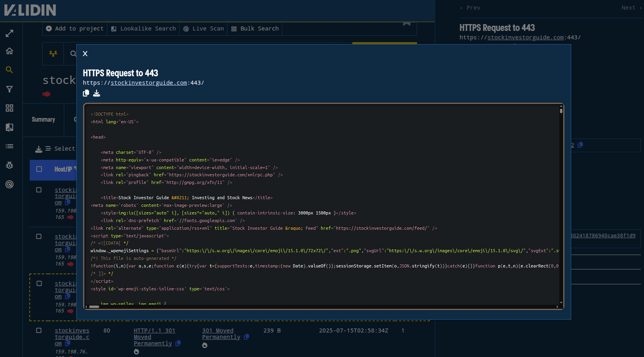Click the 239 B size cell
The height and width of the screenshot is (357, 644).
coord(272,330)
